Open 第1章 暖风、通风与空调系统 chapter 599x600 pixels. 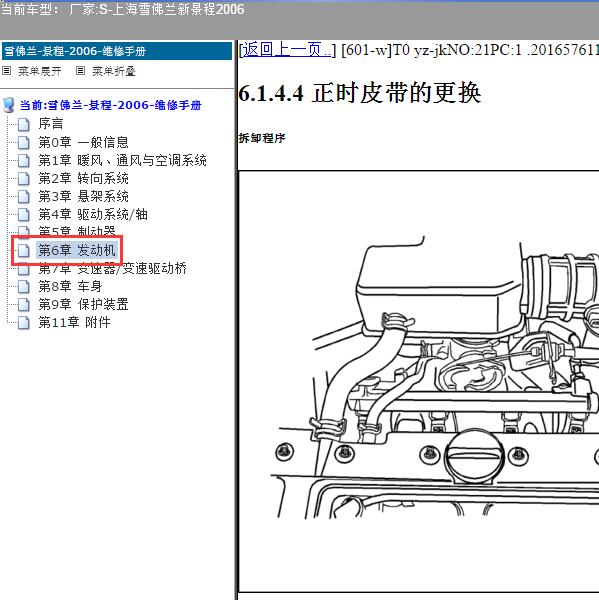[x=122, y=160]
